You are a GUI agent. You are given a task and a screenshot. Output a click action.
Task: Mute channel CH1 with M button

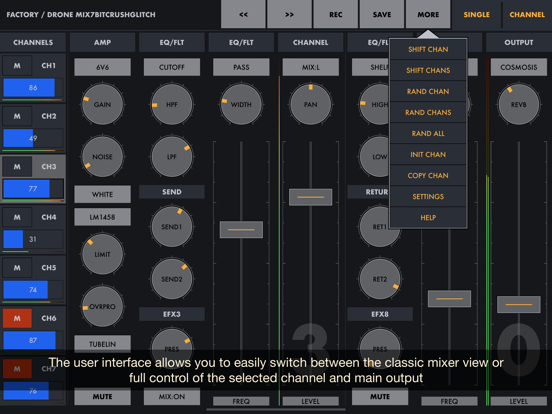click(17, 65)
